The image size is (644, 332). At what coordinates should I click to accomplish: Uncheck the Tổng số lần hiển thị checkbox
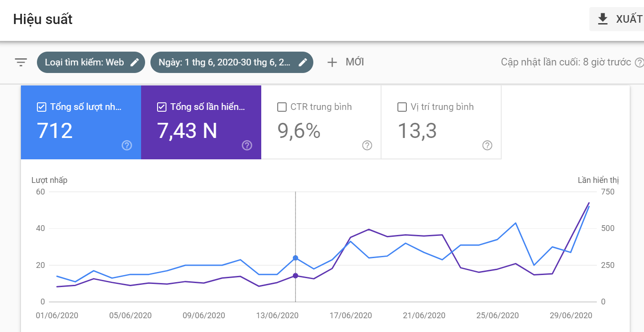pos(162,107)
